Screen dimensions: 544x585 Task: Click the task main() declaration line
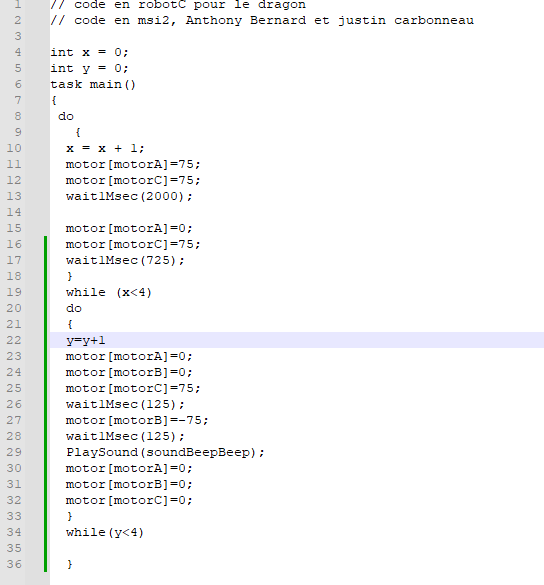[x=93, y=84]
